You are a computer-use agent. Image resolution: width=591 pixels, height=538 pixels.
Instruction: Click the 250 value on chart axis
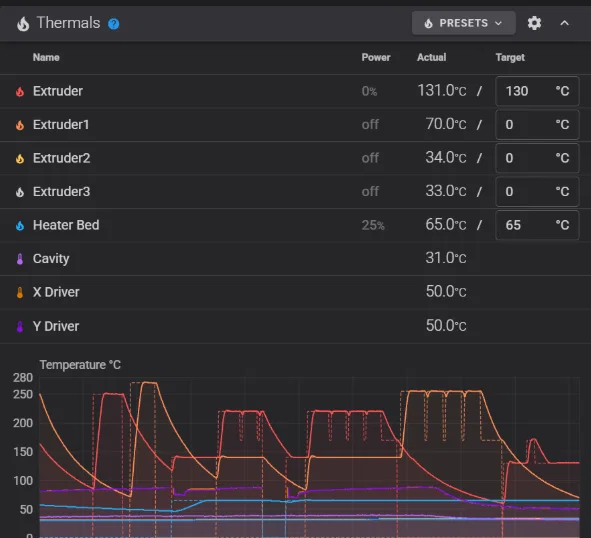[23, 394]
